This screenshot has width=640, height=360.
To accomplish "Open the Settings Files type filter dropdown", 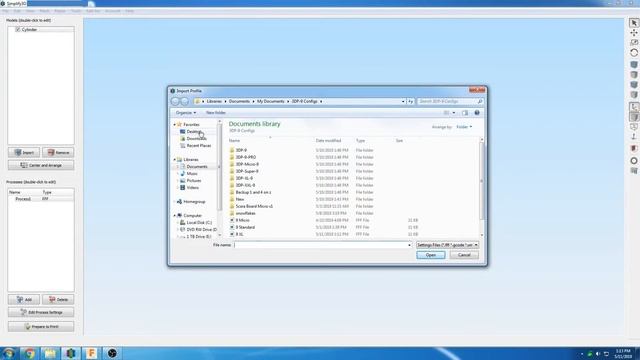I will (x=447, y=245).
